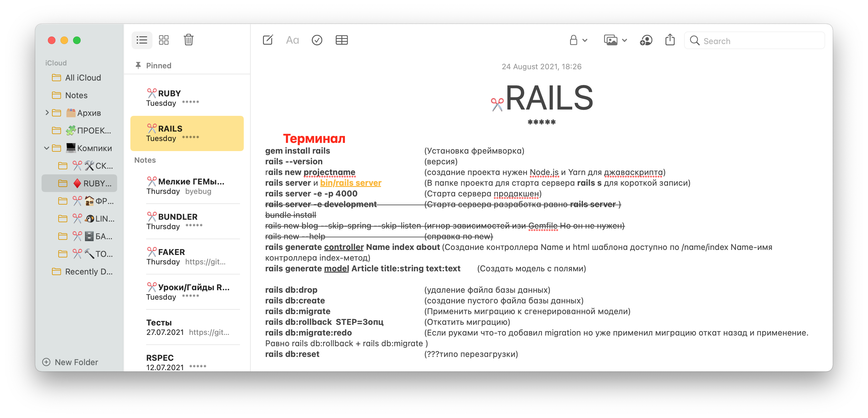This screenshot has height=418, width=868.
Task: Open the Recently Deleted folder
Action: coord(88,272)
